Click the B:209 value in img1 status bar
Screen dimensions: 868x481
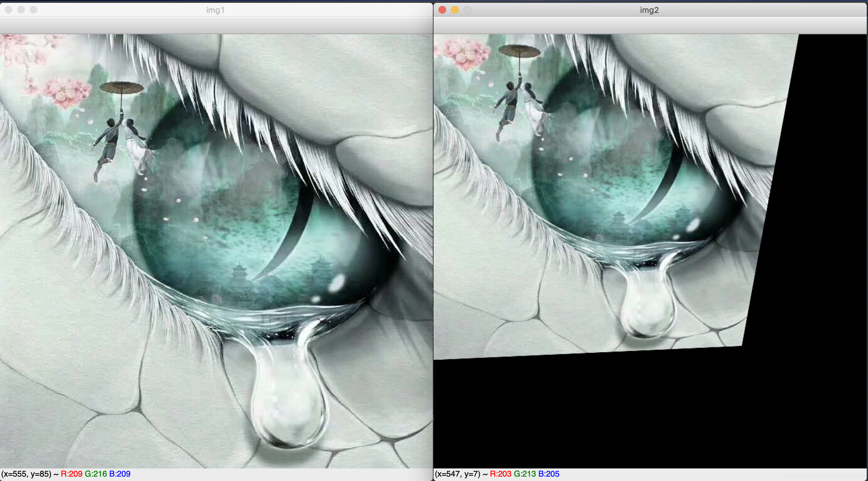click(120, 473)
